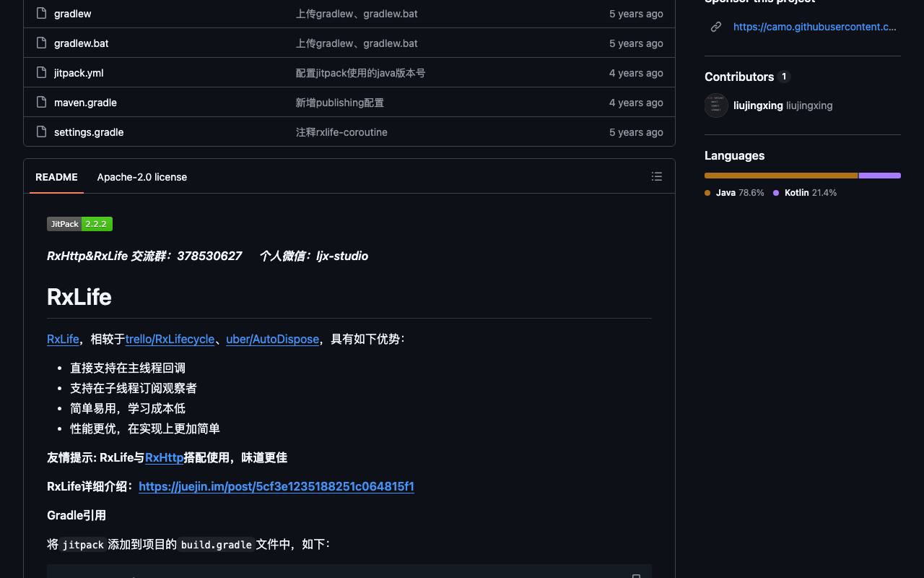Viewport: 924px width, 578px height.
Task: Open the settings.gradle file
Action: coord(89,132)
